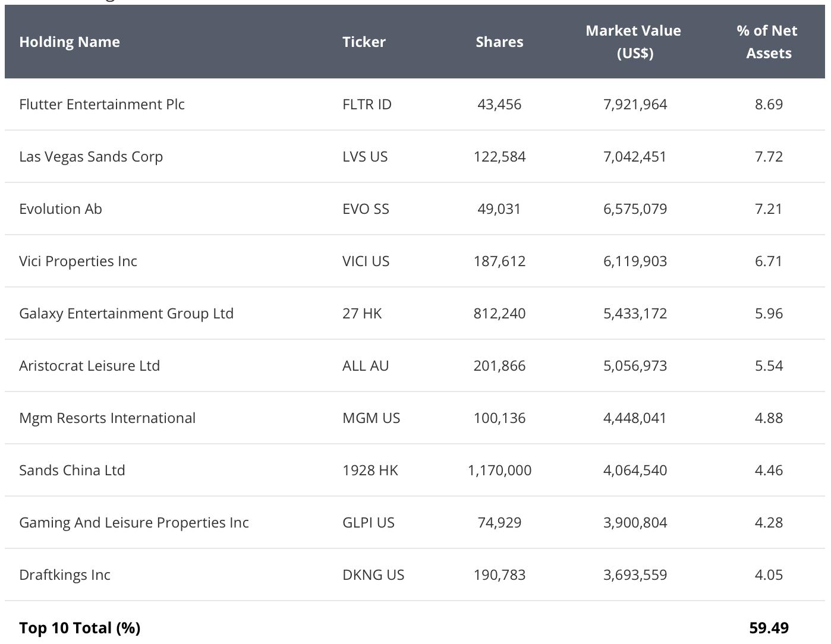The image size is (831, 644).
Task: Click the % of Net Assets header
Action: click(767, 42)
